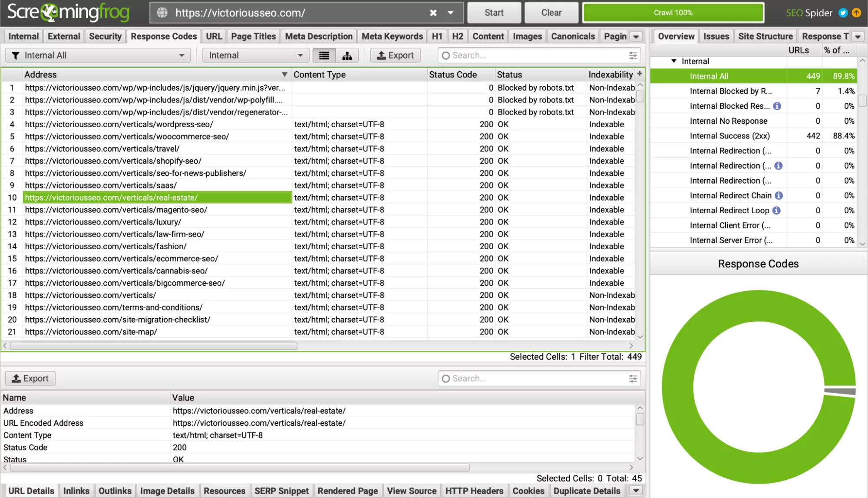Open the HTTP Headers bottom tab

(x=474, y=491)
